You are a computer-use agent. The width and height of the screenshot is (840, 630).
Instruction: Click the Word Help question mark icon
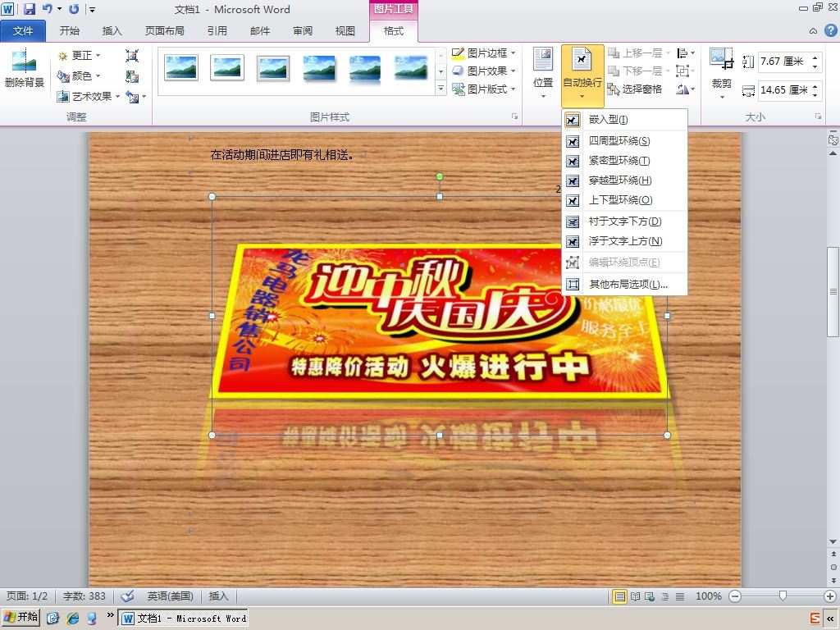pos(830,31)
